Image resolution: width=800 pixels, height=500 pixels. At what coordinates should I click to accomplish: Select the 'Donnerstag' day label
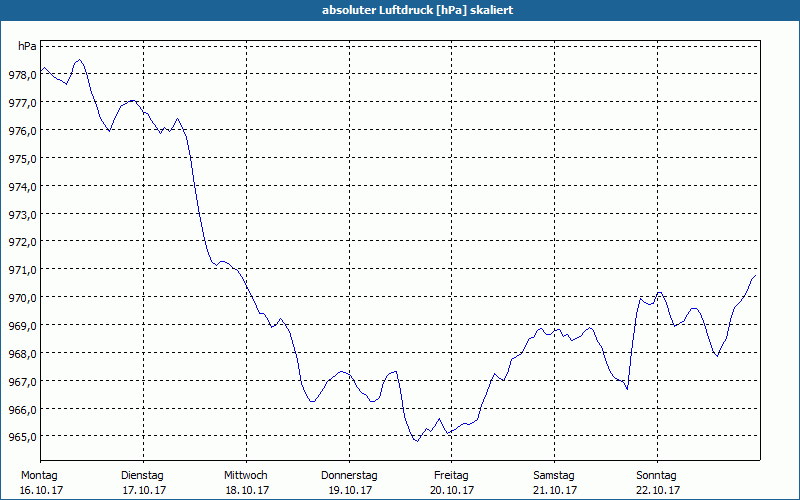click(349, 476)
